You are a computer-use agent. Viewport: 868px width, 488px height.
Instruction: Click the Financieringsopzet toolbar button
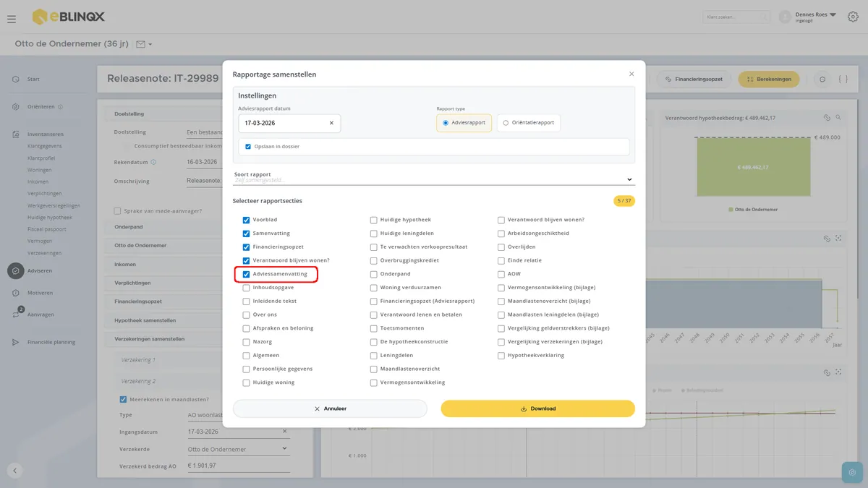(x=694, y=79)
